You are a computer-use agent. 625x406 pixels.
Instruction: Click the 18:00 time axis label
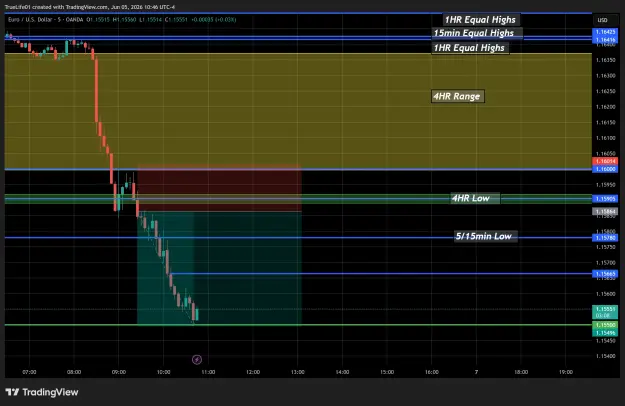coord(521,372)
